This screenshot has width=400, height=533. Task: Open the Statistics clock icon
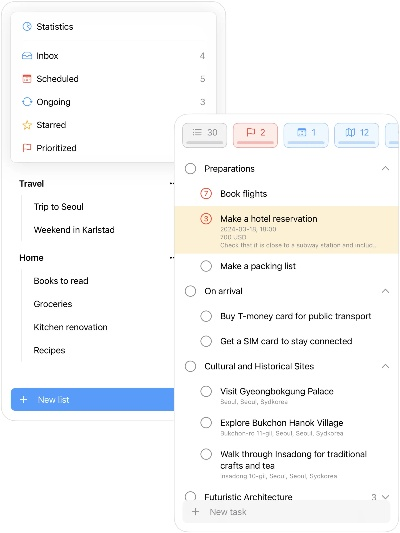(27, 27)
